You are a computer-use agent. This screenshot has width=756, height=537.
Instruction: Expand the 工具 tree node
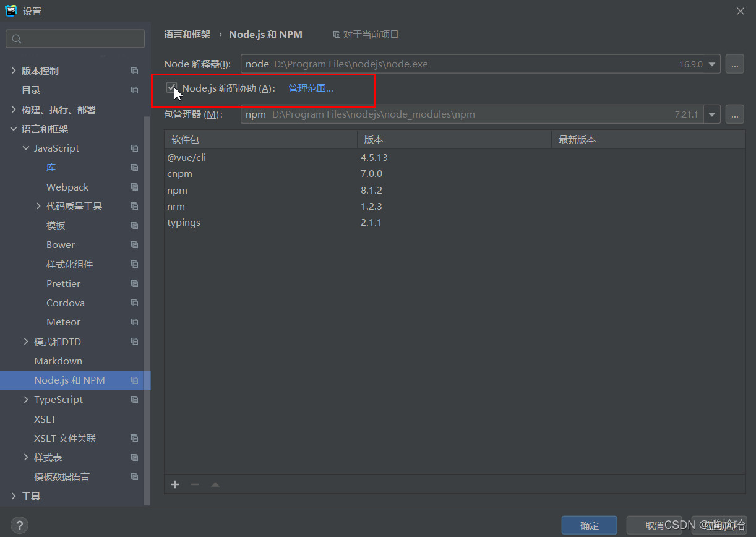(x=14, y=496)
